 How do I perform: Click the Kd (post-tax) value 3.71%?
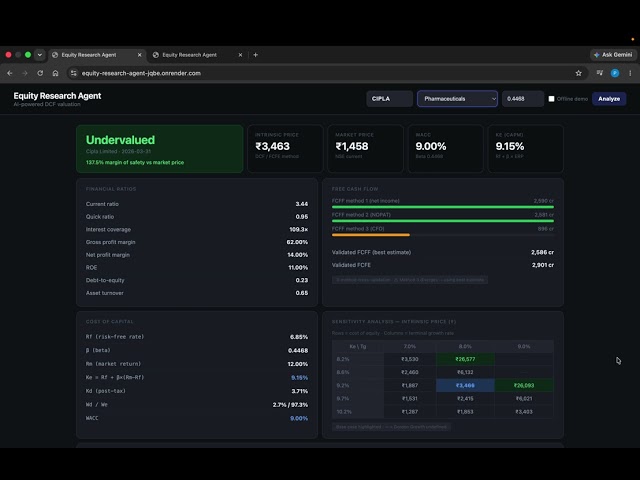point(300,391)
